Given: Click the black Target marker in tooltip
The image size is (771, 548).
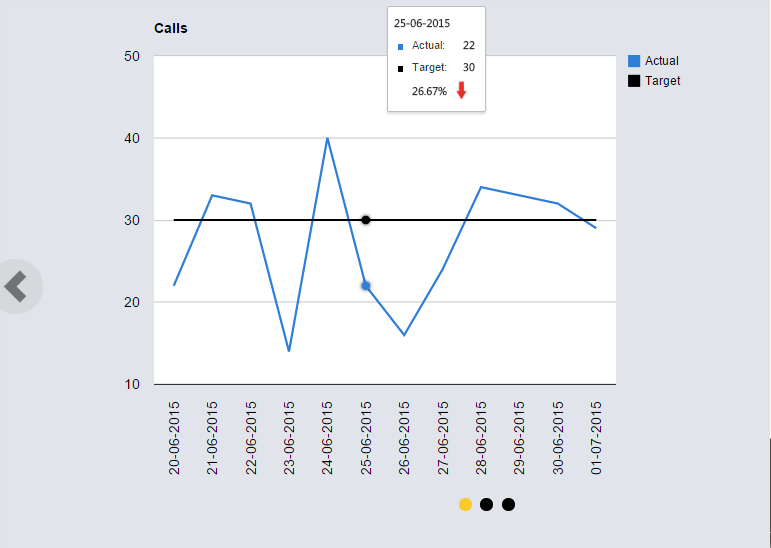Looking at the screenshot, I should tap(401, 68).
